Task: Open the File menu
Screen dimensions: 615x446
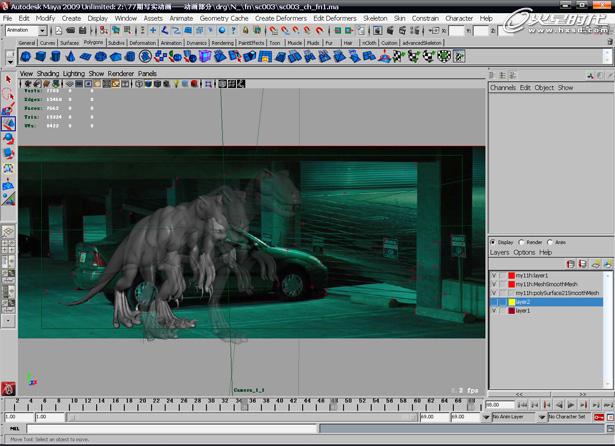Action: point(7,18)
